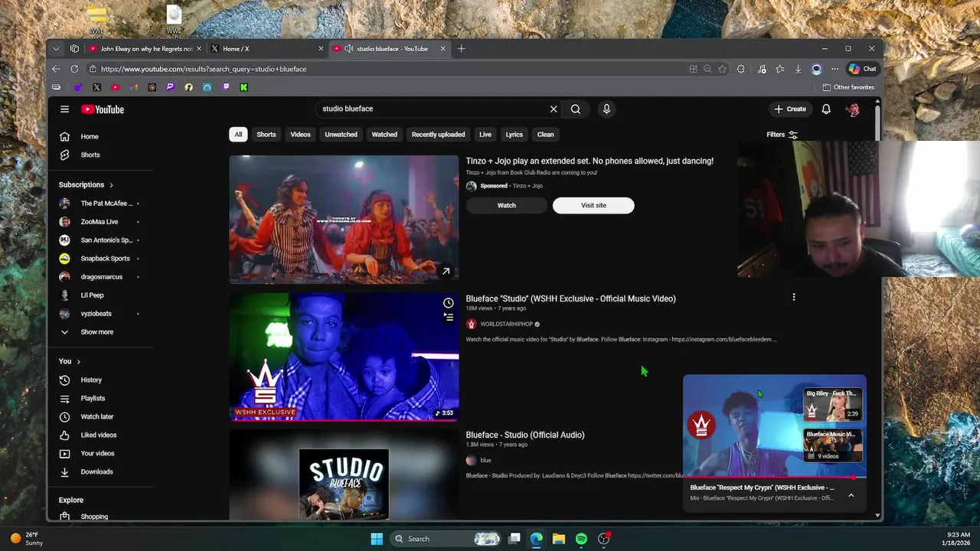Open the WORLDSTARHIPHOP channel link
This screenshot has width=980, height=551.
click(x=506, y=324)
